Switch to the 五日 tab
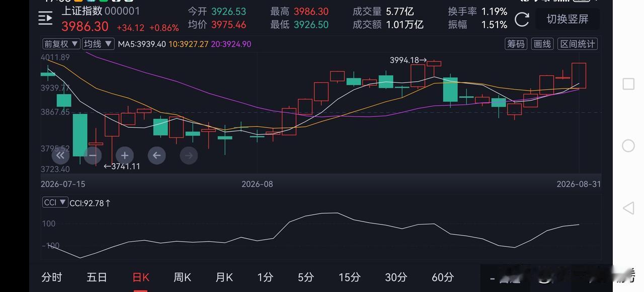Screen dimensions: 644x292 click(x=97, y=277)
